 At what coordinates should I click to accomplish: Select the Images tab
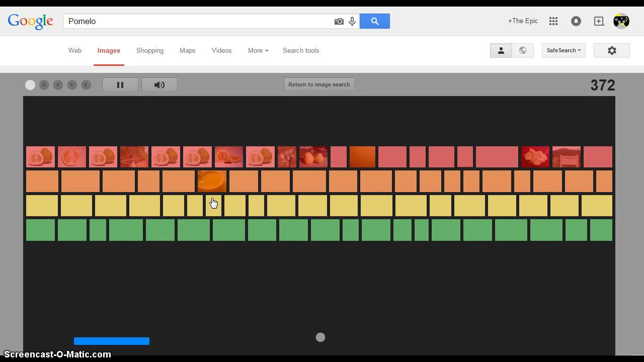109,50
